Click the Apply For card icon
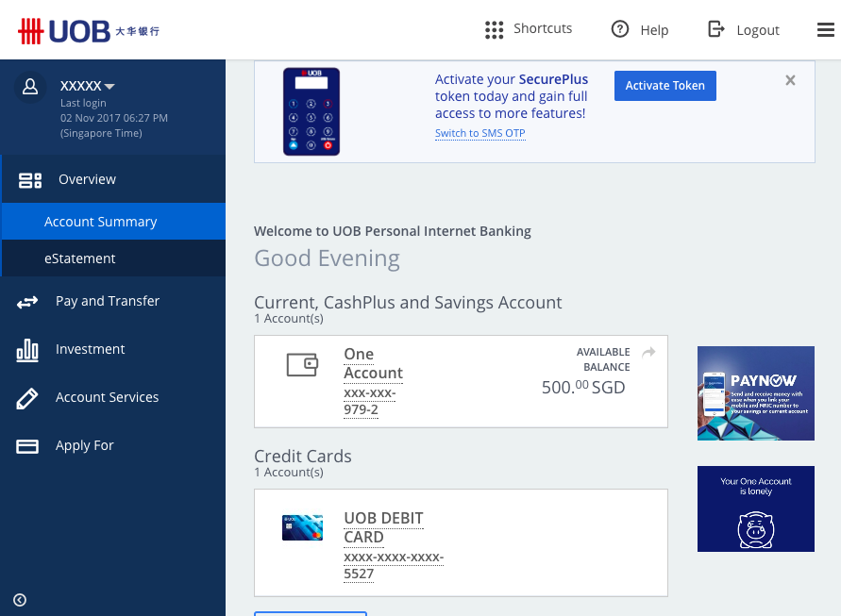Viewport: 841px width, 616px height. pyautogui.click(x=27, y=446)
